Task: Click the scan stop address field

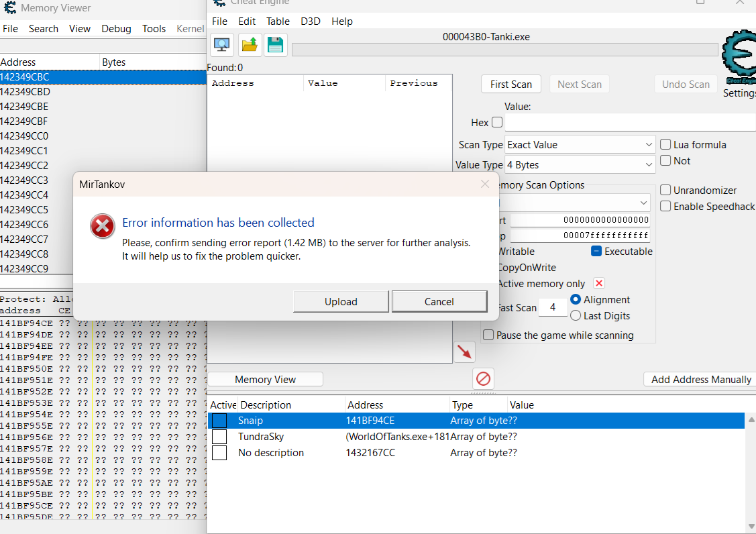Action: click(580, 235)
